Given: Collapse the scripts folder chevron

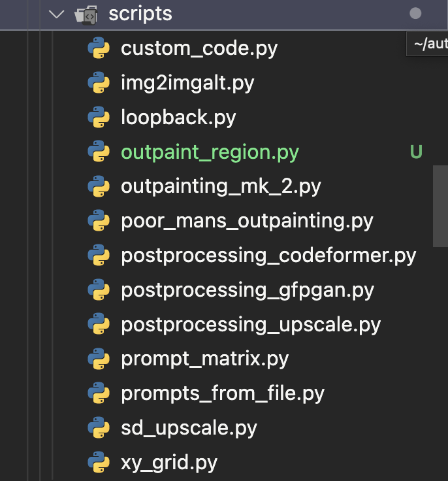Looking at the screenshot, I should point(57,14).
